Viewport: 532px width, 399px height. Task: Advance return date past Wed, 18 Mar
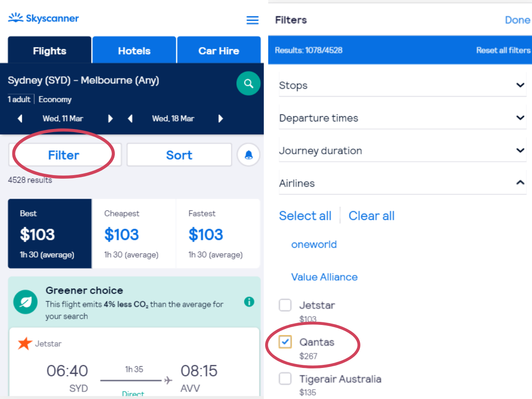coord(221,118)
